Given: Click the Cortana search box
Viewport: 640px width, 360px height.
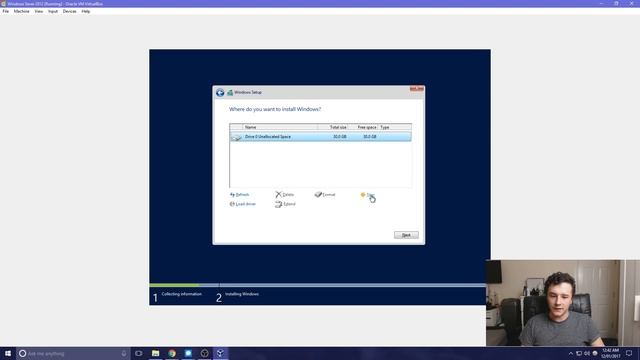Looking at the screenshot, I should tap(73, 353).
